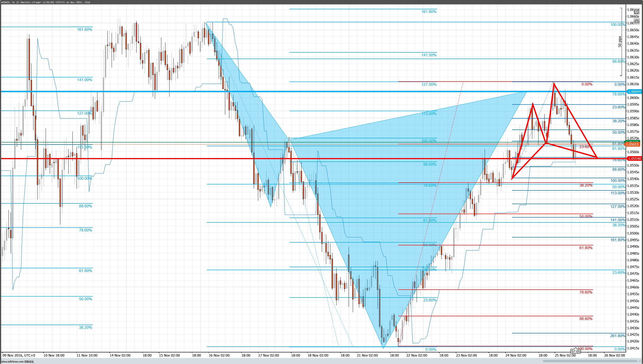Click the AUDNZD h1 chart title text
This screenshot has height=364, width=643.
click(x=45, y=2)
